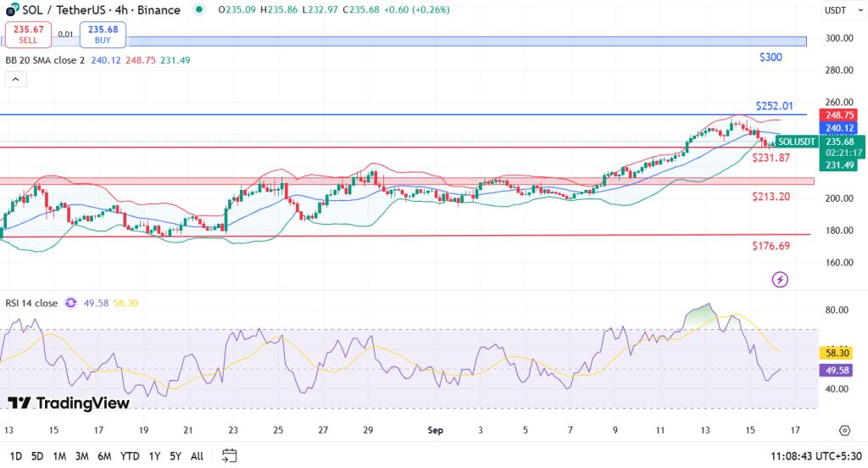Click the RSI purple alert icon
Viewport: 868px width, 468px height.
point(71,303)
